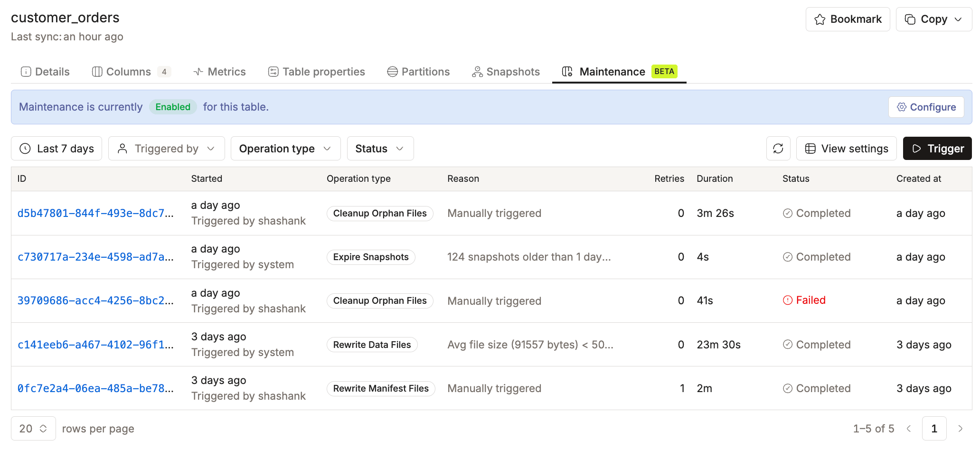The image size is (980, 450).
Task: Click the Failed status indicator
Action: tap(804, 300)
